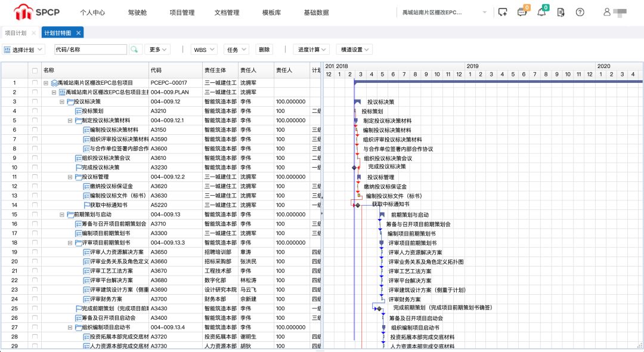Click folder icon of 投议标决策 row

(x=70, y=102)
